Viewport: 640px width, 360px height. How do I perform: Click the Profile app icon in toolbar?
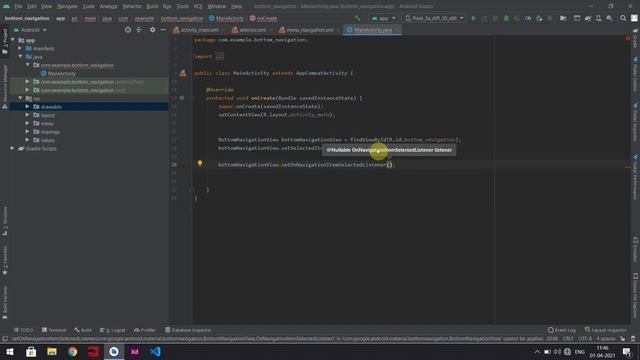528,18
